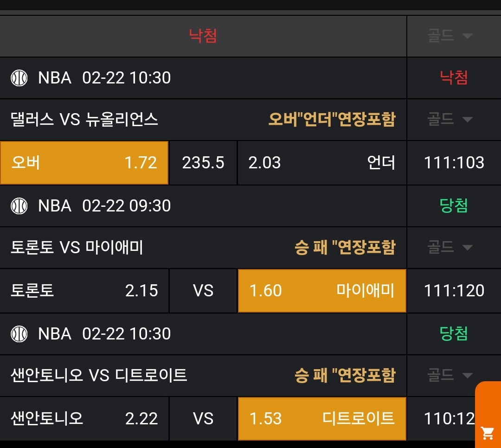This screenshot has width=501, height=448.
Task: Open the 토론토 VS 마이애미 match title
Action: pos(77,248)
